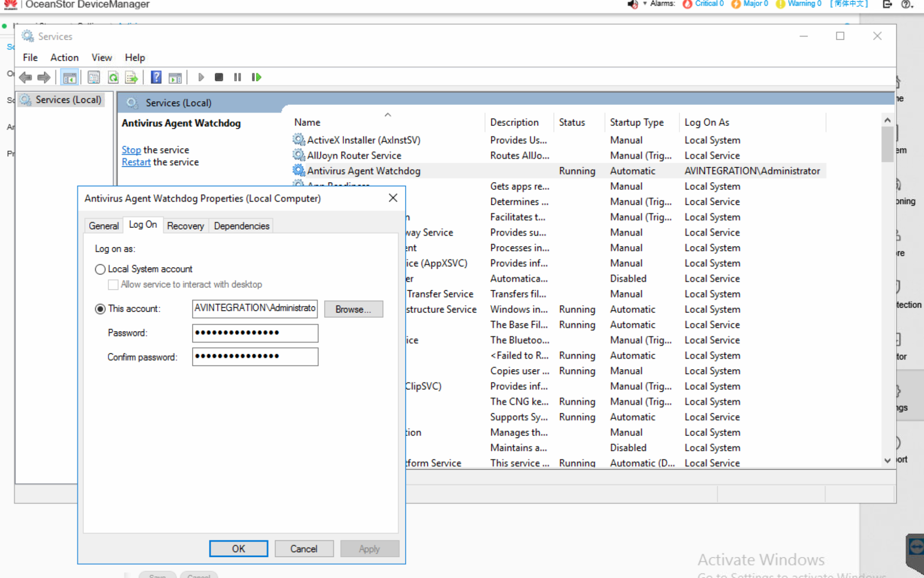924x578 pixels.
Task: Click the Restart the service link
Action: [x=136, y=162]
